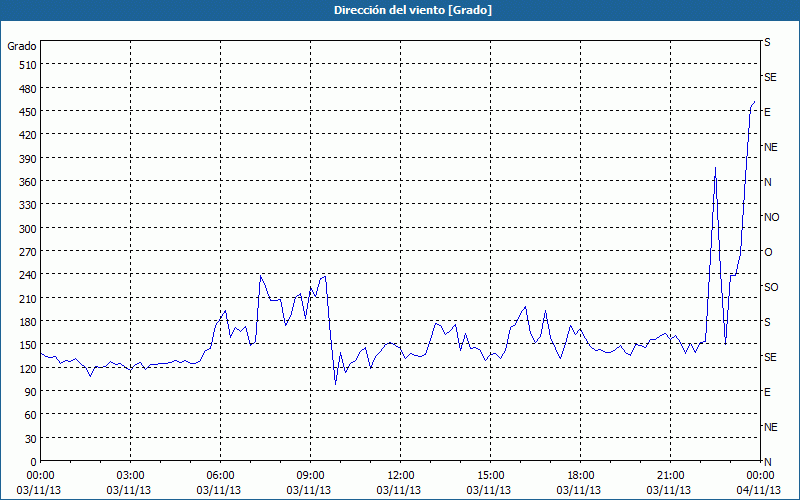Image resolution: width=800 pixels, height=500 pixels.
Task: Click the "NO" compass label
Action: 771,217
